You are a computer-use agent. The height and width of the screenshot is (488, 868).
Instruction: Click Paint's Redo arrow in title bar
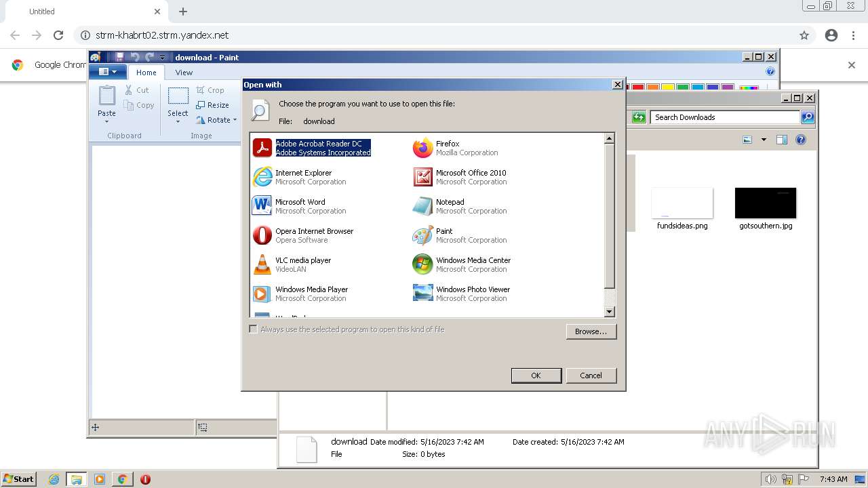[x=149, y=57]
